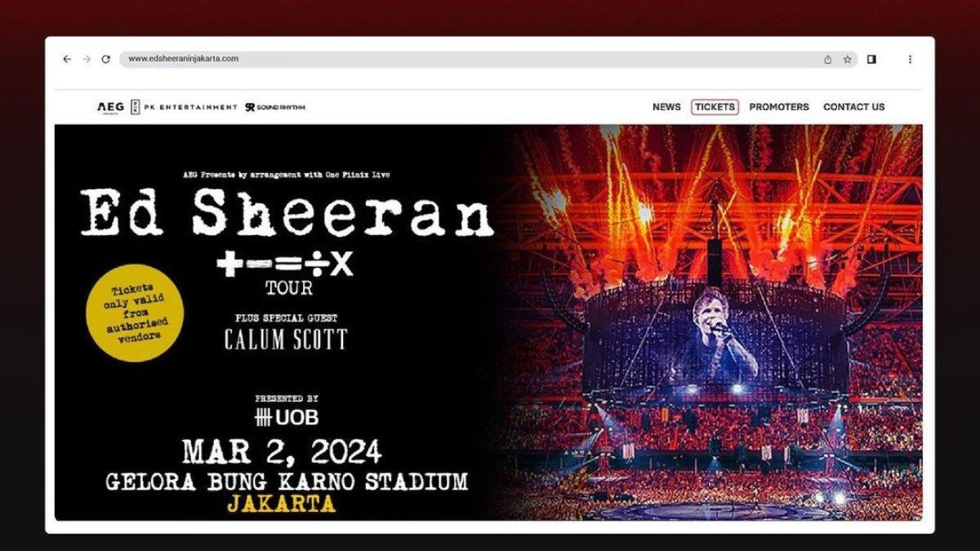Bookmark the page with the star icon
This screenshot has width=980, height=551.
tap(848, 59)
